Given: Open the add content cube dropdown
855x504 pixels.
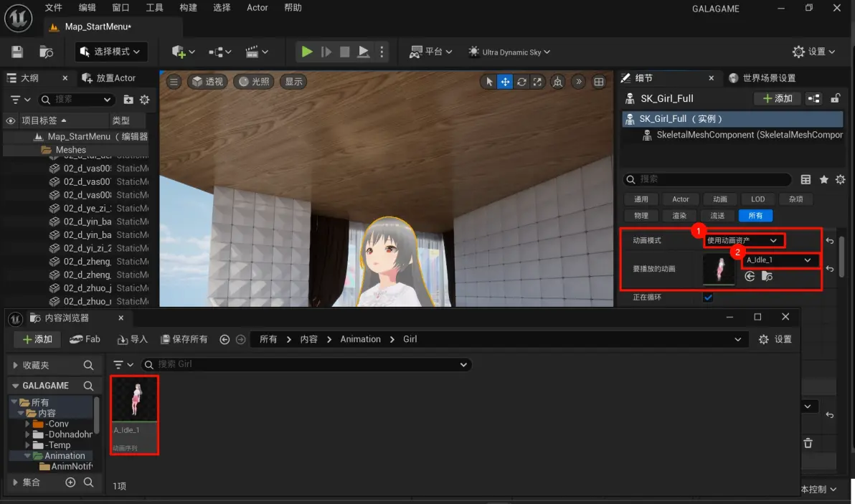Looking at the screenshot, I should (x=183, y=52).
